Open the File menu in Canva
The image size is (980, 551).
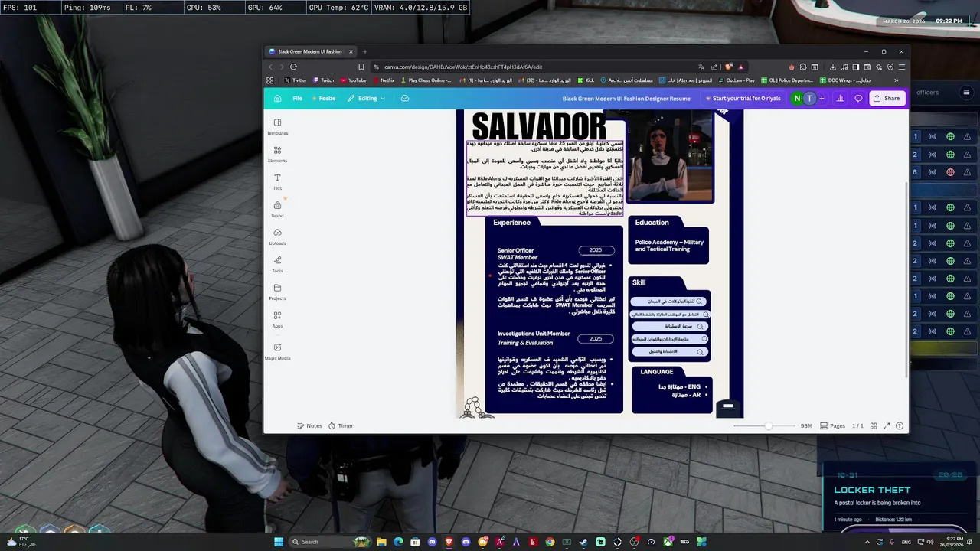(x=297, y=98)
